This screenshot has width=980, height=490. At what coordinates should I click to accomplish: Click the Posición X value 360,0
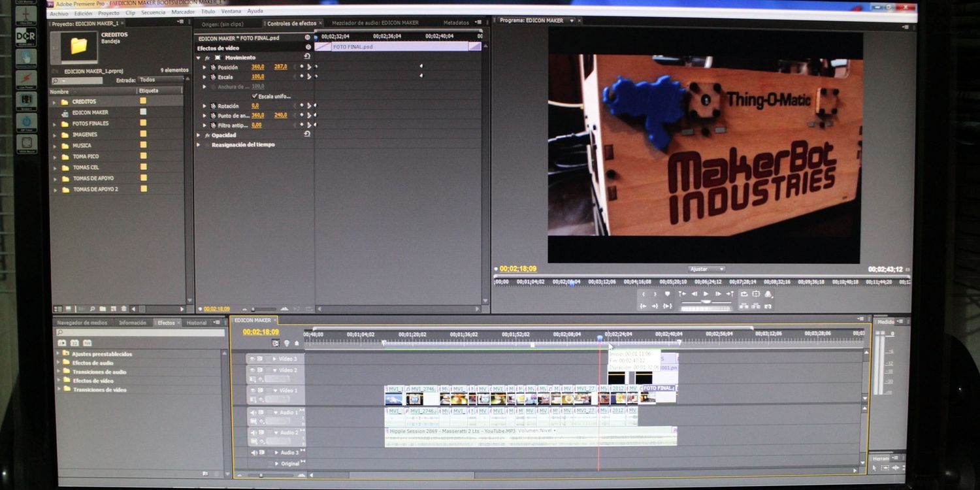[257, 67]
